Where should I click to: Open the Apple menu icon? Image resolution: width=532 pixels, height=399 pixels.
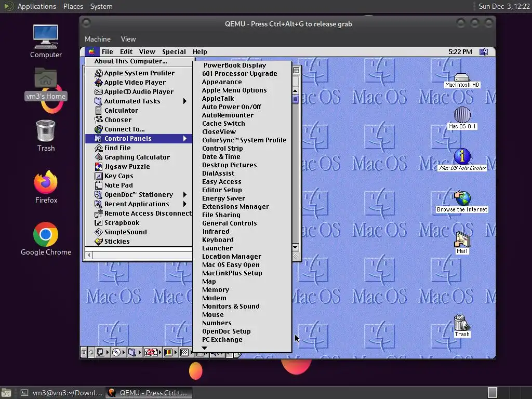point(91,51)
